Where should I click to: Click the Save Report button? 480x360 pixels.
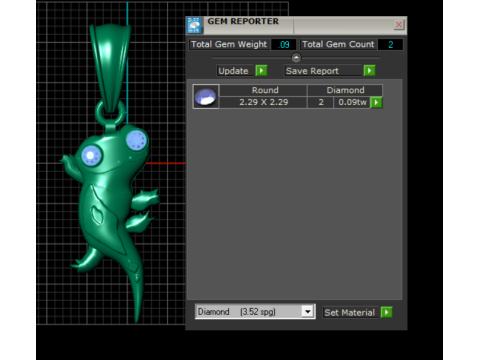tap(323, 71)
